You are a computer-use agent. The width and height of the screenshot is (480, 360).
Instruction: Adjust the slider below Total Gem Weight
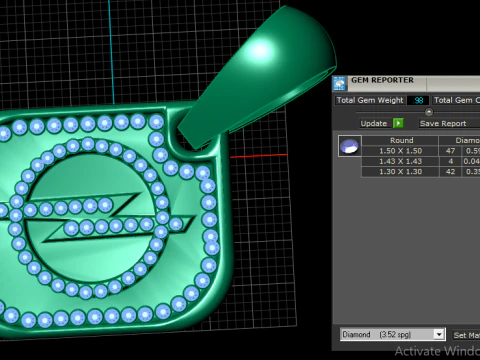click(x=429, y=112)
